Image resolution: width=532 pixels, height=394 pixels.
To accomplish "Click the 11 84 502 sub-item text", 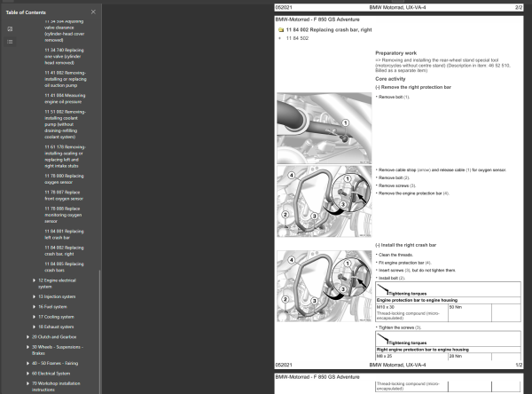I will tap(297, 38).
